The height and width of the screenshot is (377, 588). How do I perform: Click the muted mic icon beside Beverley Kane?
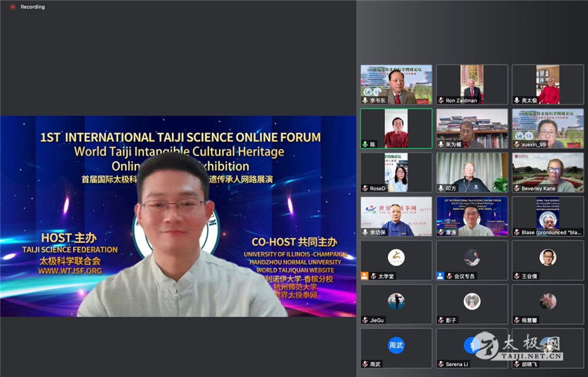pyautogui.click(x=517, y=188)
